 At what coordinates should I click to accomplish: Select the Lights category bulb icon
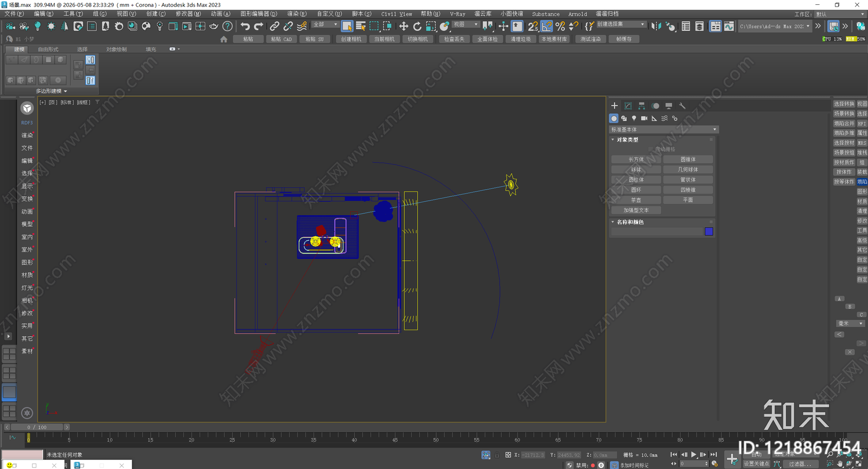click(634, 118)
